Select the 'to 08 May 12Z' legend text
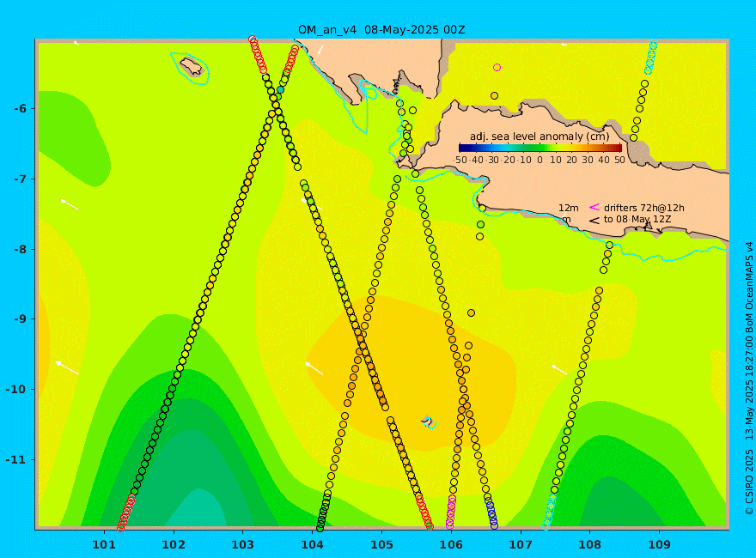Screen dimensions: 756x558 tap(637, 219)
